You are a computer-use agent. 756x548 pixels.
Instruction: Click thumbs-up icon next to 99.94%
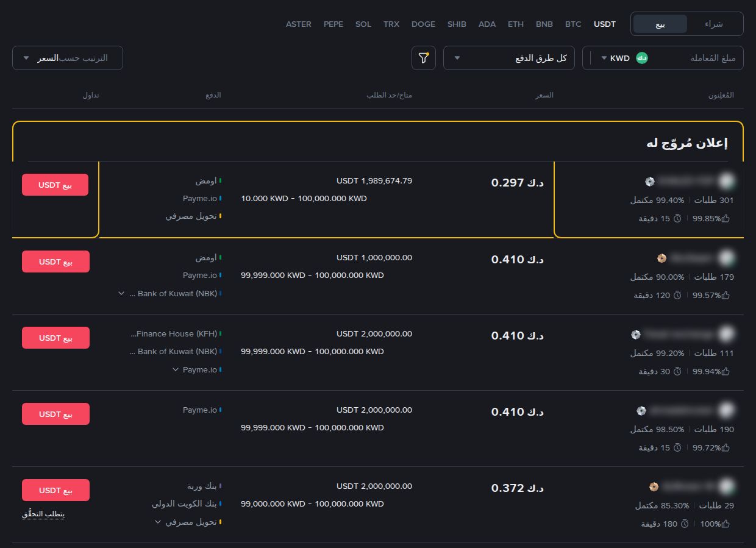tap(726, 371)
